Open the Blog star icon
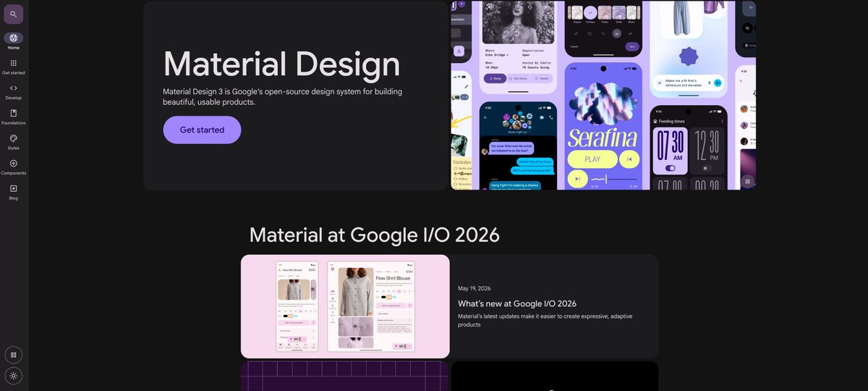This screenshot has height=391, width=868. coord(13,188)
